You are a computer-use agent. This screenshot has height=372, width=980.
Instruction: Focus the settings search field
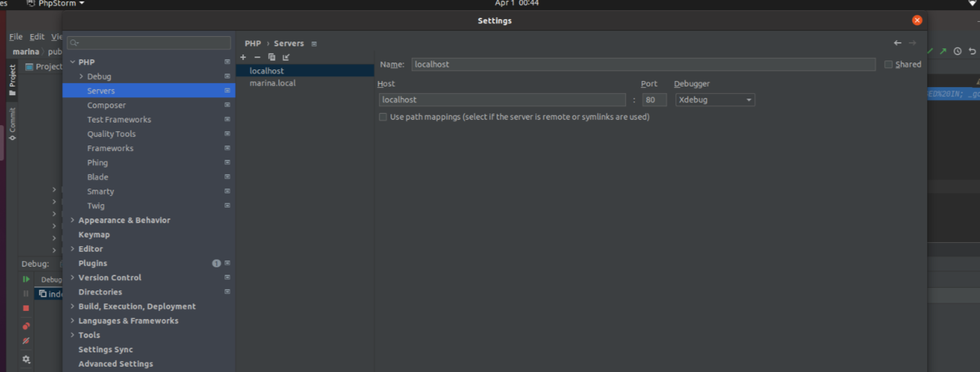(149, 43)
